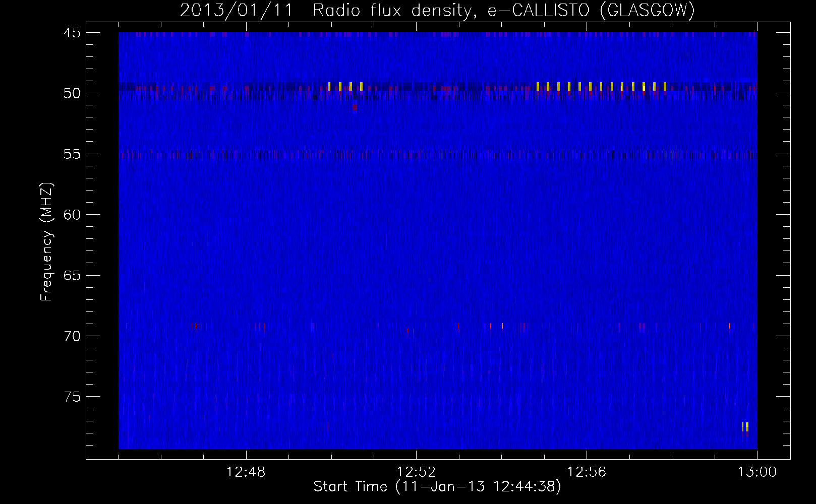
Task: Click the red spot just below 50 MHz near 12:50
Action: 355,107
